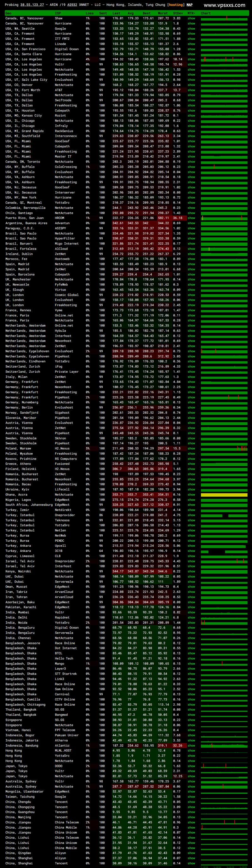The height and width of the screenshot is (868, 252).
Task: Click the chart for Los Angeles Hurricane row
Action: (x=224, y=59)
